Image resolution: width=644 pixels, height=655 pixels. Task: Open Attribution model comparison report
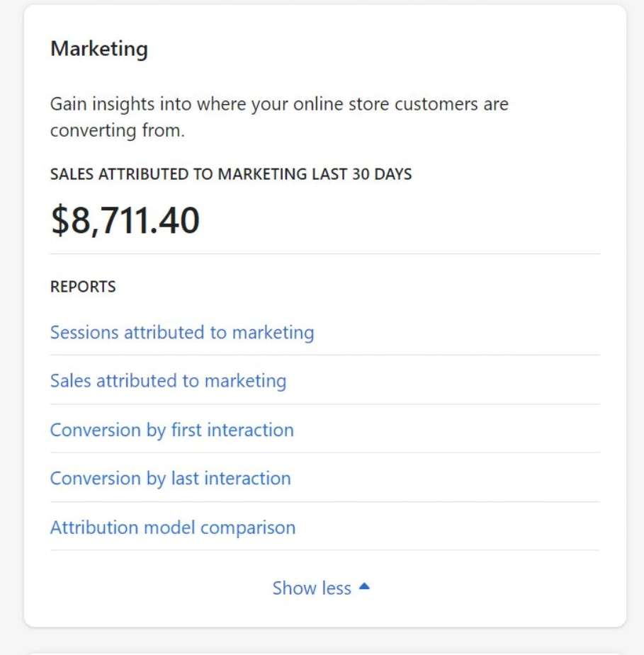point(173,528)
